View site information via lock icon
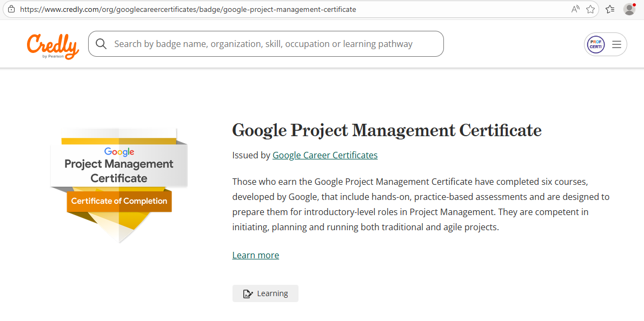The image size is (644, 321). pyautogui.click(x=11, y=9)
